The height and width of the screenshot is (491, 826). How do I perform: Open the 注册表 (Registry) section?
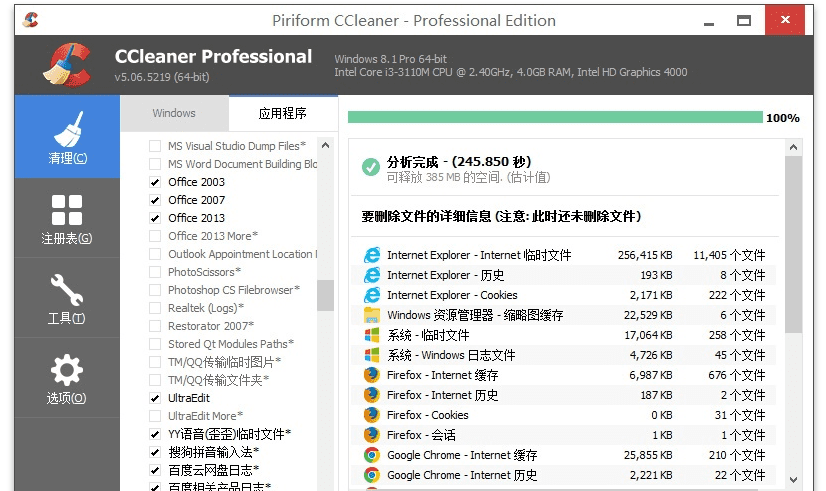pyautogui.click(x=67, y=218)
